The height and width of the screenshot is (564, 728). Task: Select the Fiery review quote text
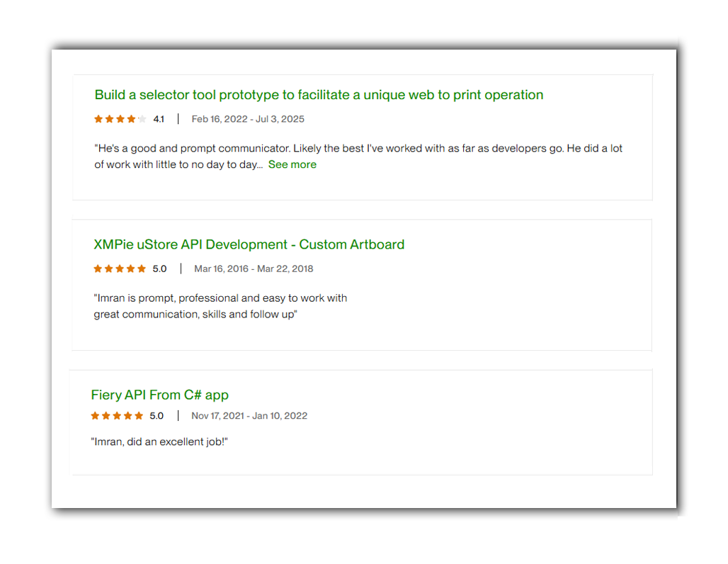(x=161, y=441)
